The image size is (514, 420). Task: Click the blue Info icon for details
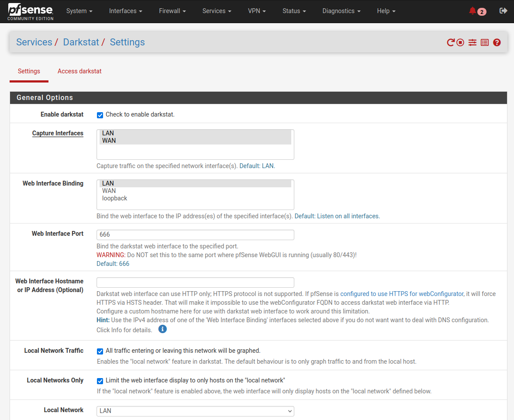(162, 329)
